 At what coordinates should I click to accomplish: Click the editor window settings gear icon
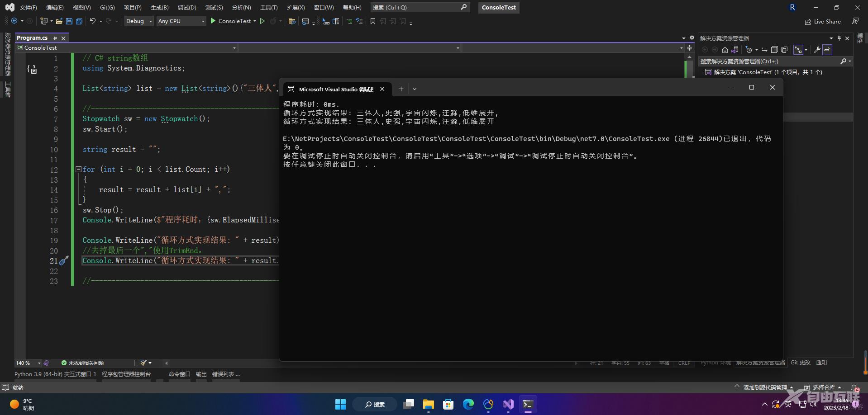(692, 38)
